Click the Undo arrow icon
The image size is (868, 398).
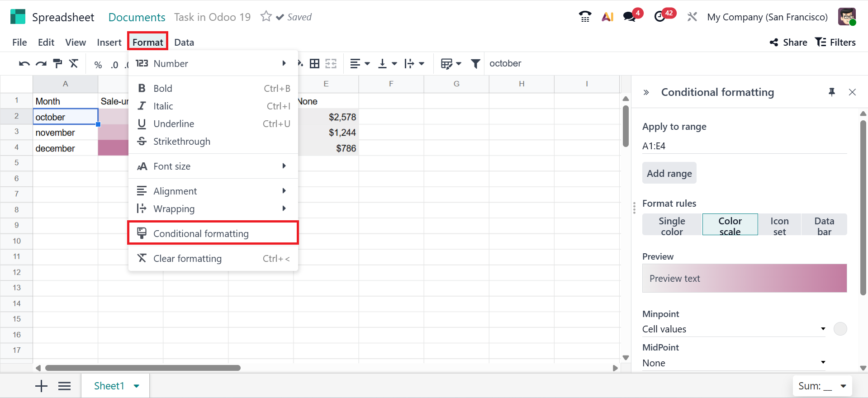point(24,64)
